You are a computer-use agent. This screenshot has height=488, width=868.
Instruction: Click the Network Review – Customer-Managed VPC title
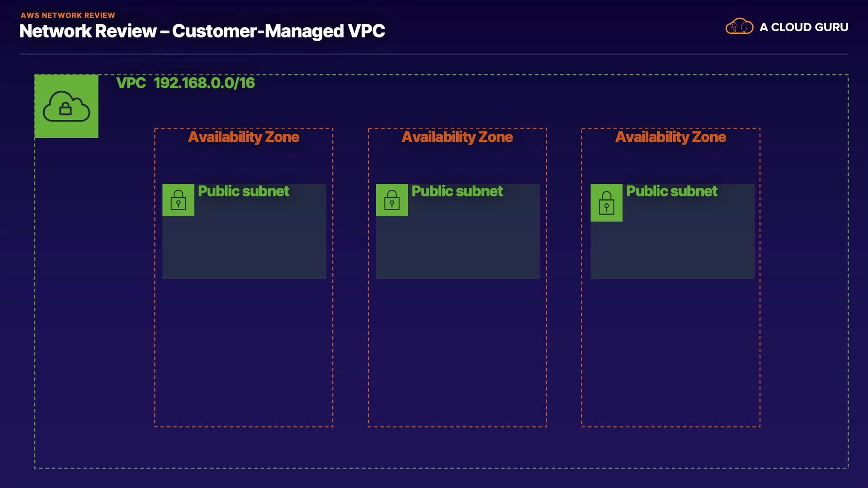point(202,31)
